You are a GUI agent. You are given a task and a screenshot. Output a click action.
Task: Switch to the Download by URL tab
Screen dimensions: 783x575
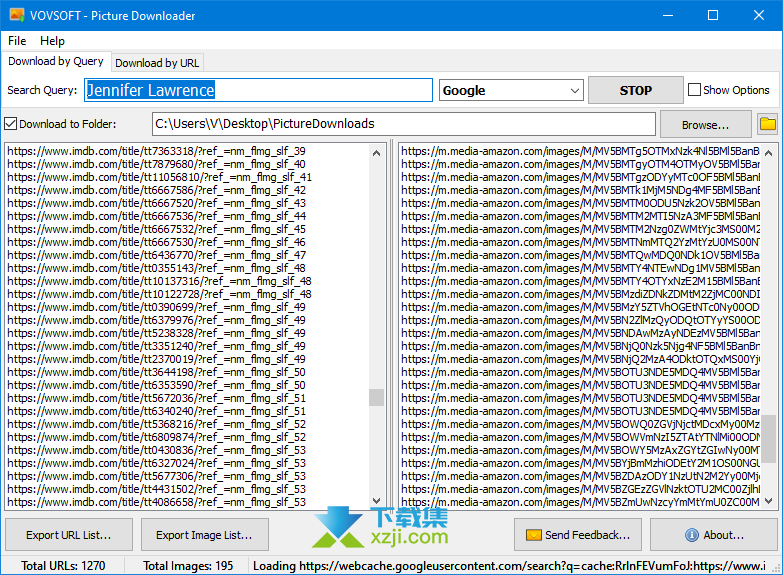coord(157,63)
